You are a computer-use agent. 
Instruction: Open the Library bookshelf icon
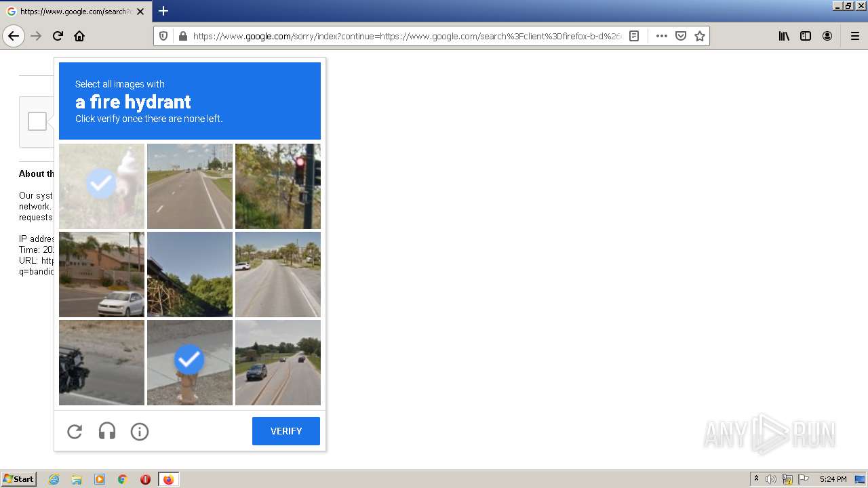click(784, 36)
